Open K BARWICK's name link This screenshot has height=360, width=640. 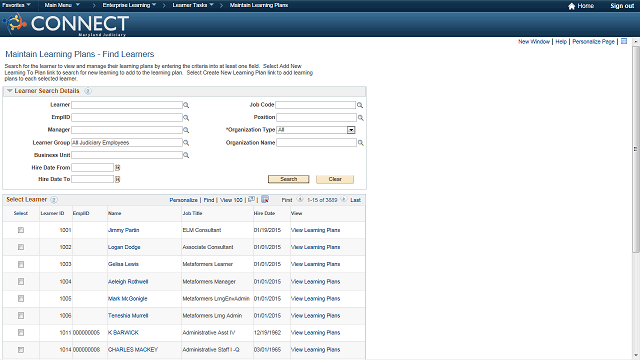(123, 333)
